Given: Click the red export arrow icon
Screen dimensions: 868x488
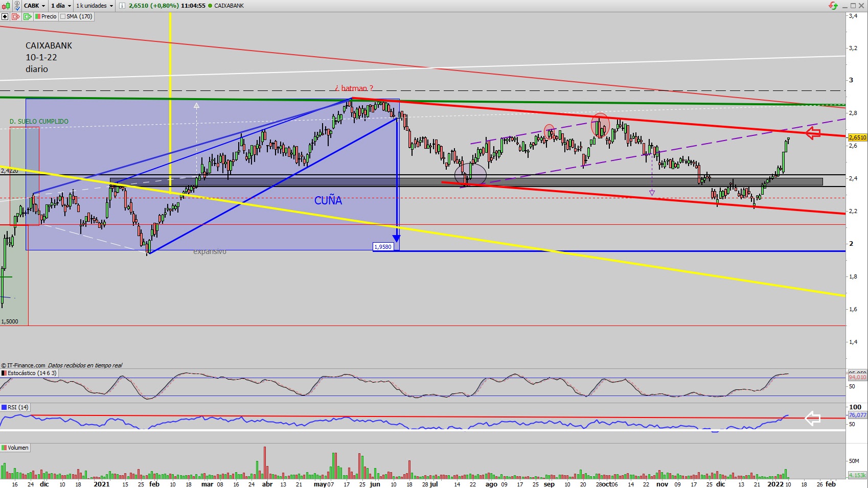Looking at the screenshot, I should pos(16,16).
